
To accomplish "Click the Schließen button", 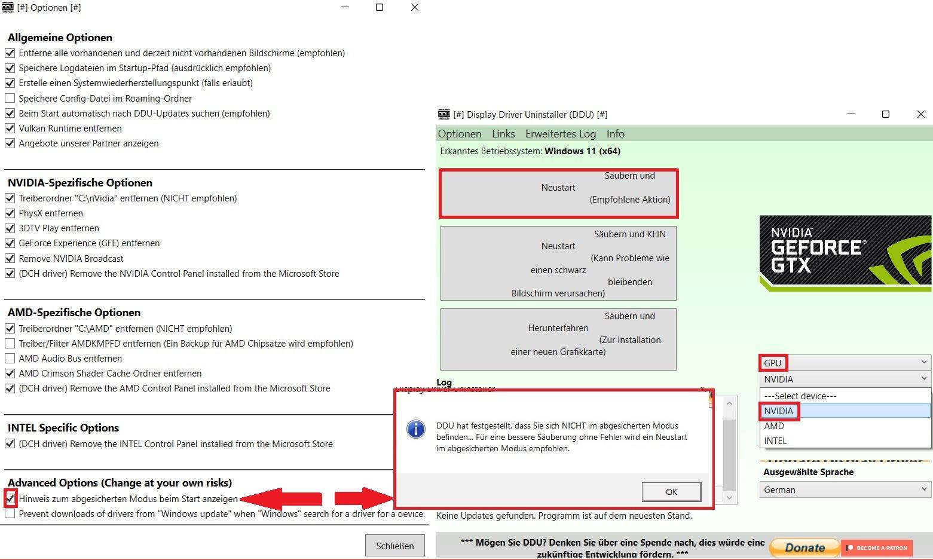I will [x=395, y=546].
